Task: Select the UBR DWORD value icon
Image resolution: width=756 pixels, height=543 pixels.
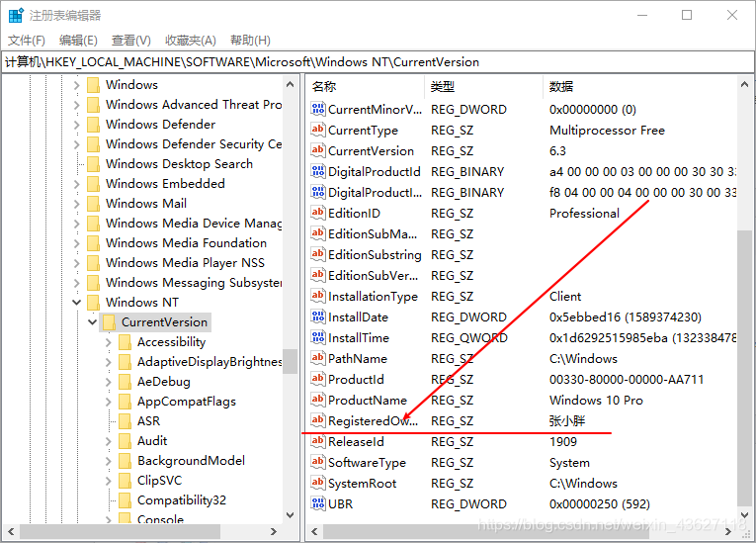Action: [x=318, y=503]
